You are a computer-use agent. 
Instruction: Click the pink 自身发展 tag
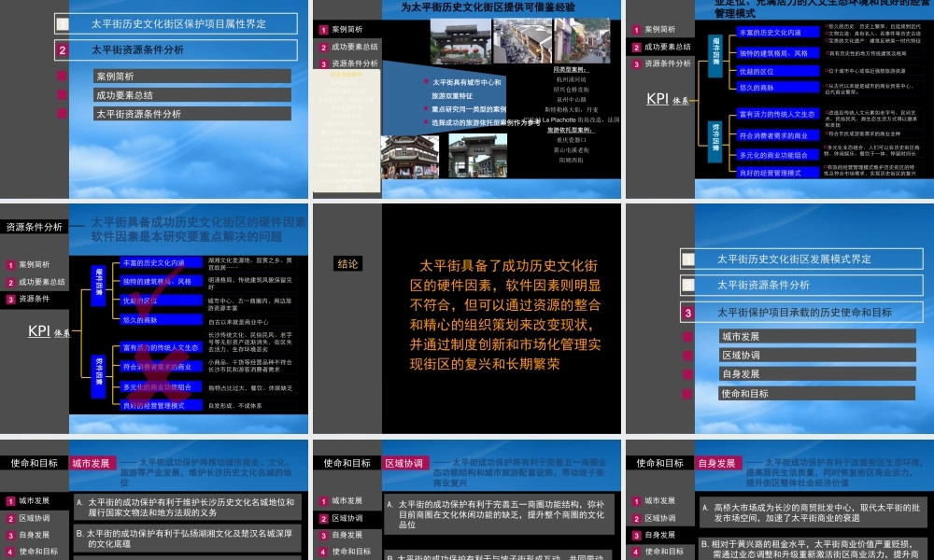pyautogui.click(x=716, y=463)
